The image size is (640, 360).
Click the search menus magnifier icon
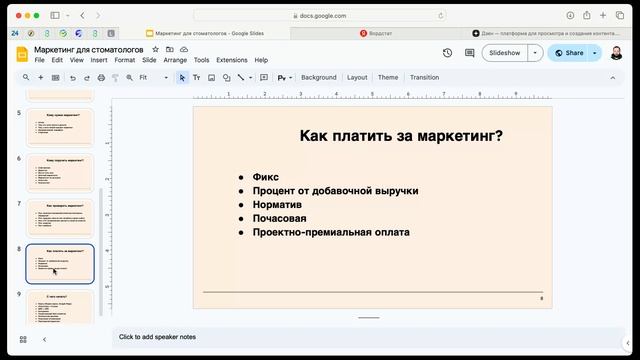coord(26,78)
